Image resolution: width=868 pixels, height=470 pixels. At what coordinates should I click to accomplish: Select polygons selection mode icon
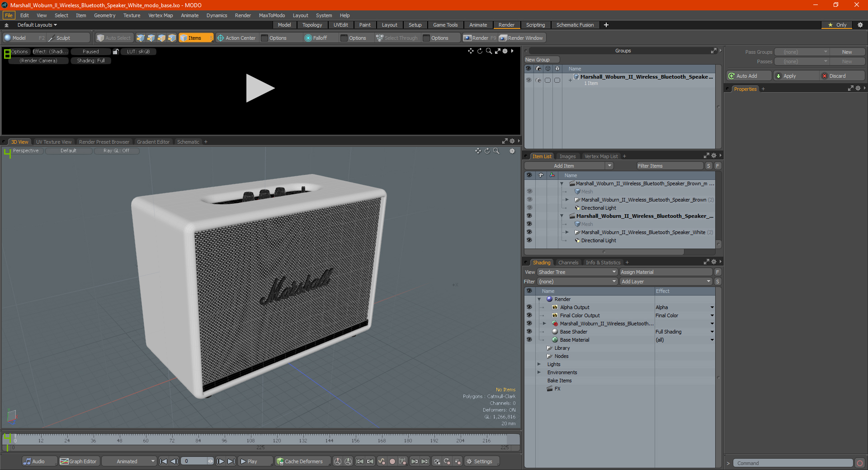(161, 38)
